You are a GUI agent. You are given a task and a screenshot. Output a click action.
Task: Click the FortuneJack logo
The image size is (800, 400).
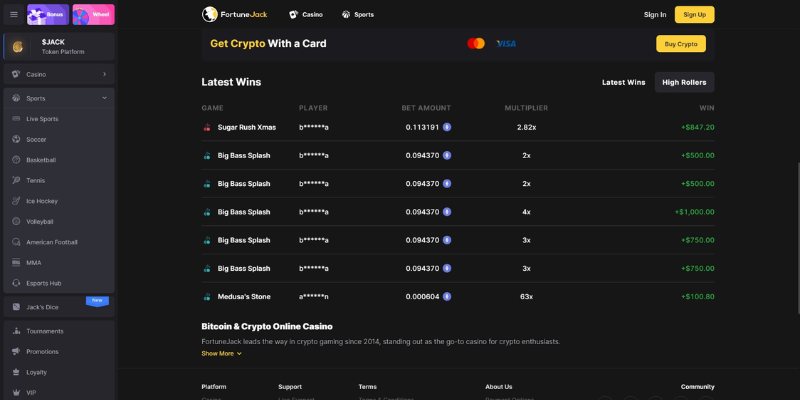coord(235,14)
